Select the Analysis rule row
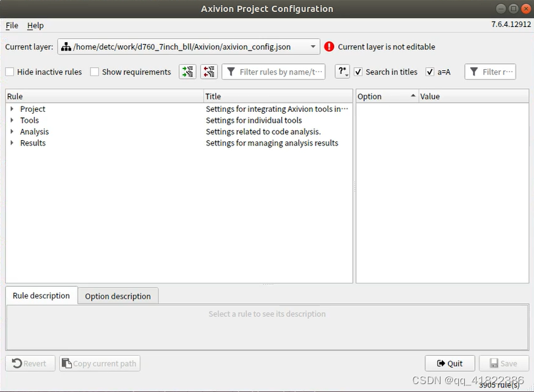The height and width of the screenshot is (392, 534). click(x=179, y=132)
